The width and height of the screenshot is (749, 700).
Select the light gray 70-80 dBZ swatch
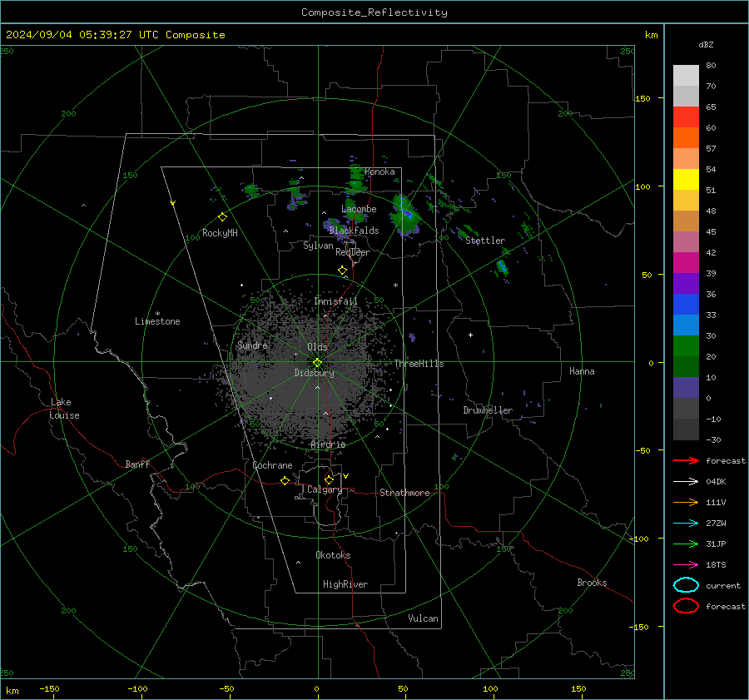tap(686, 76)
